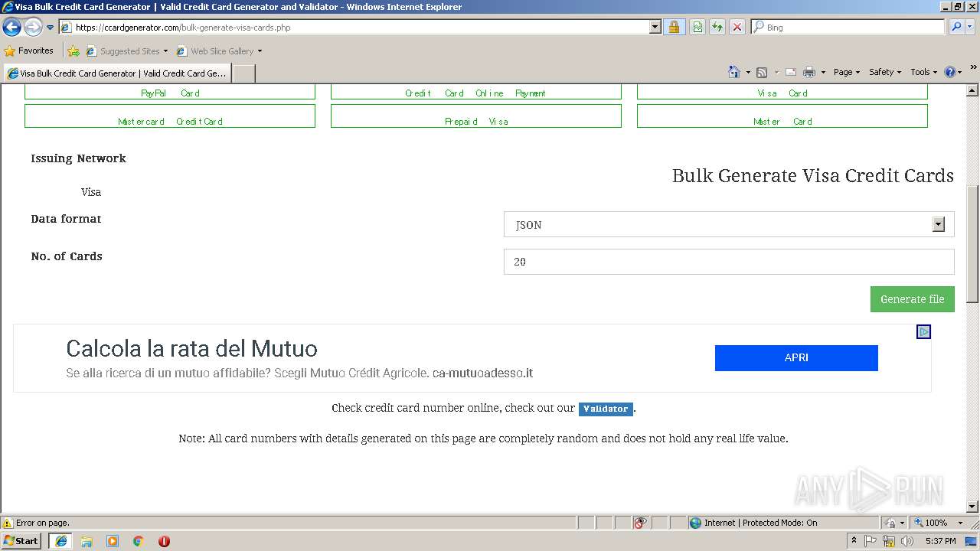980x551 pixels.
Task: Click Internet Protected Mode status text
Action: pos(760,523)
